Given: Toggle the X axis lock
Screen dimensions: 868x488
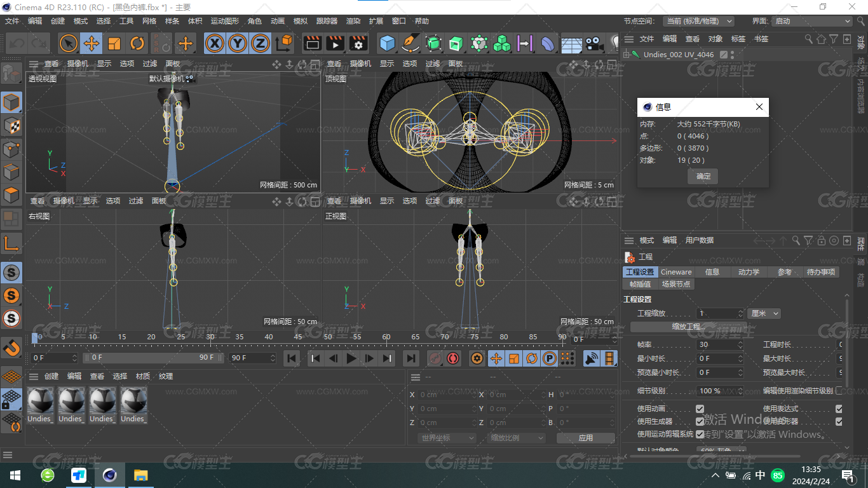Looking at the screenshot, I should (x=215, y=44).
